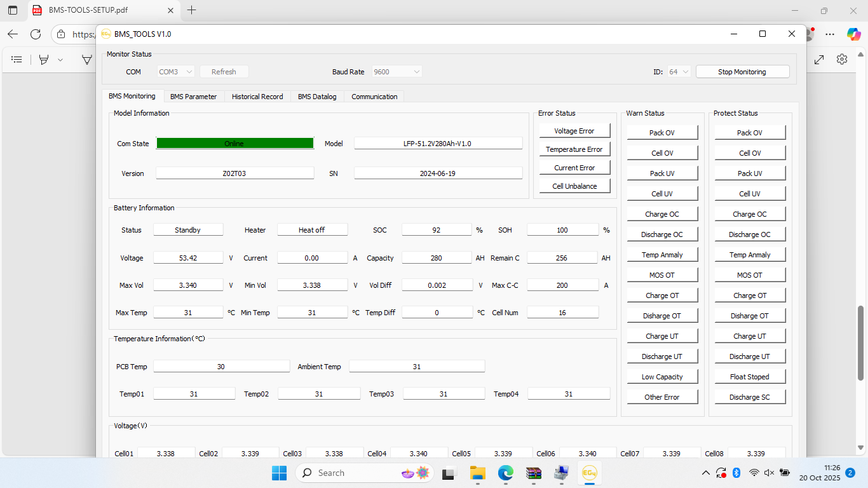This screenshot has height=488, width=868.
Task: Open the Copilot icon in Edge
Action: pos(853,34)
